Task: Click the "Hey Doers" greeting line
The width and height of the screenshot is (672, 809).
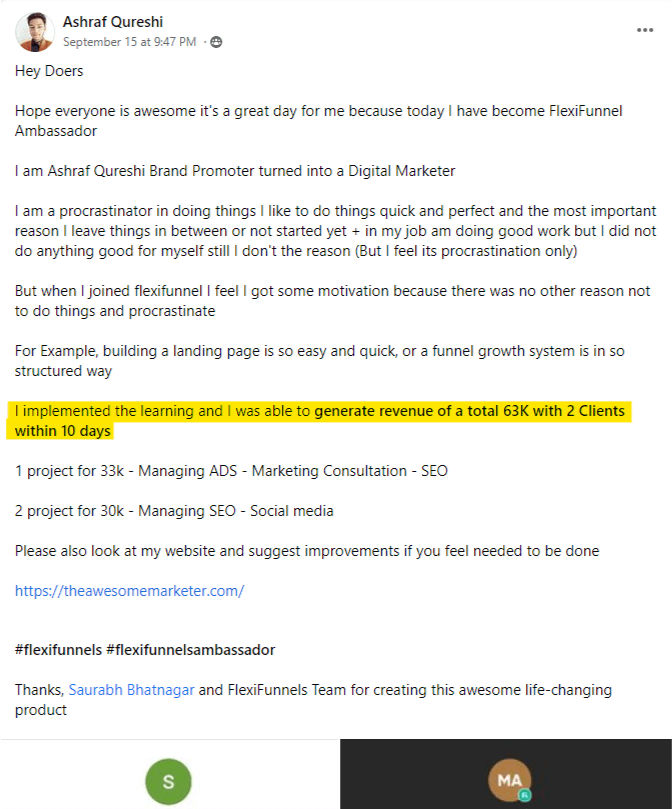Action: coord(49,71)
